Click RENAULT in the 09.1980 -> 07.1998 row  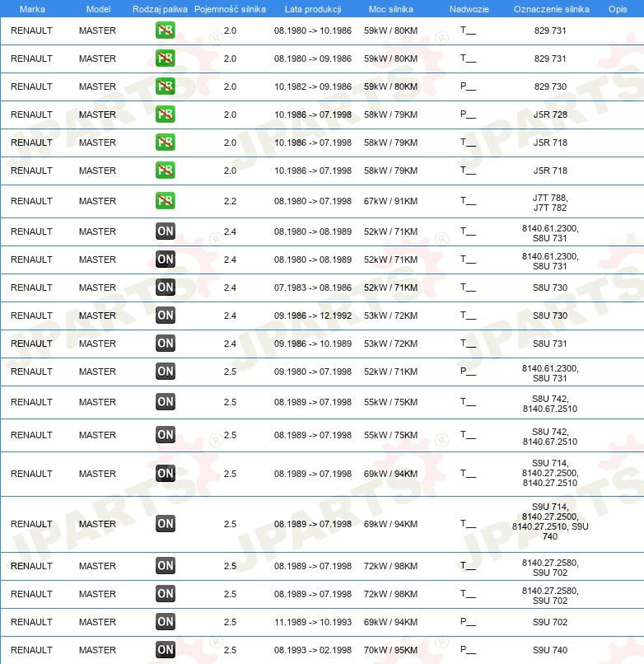[x=31, y=372]
